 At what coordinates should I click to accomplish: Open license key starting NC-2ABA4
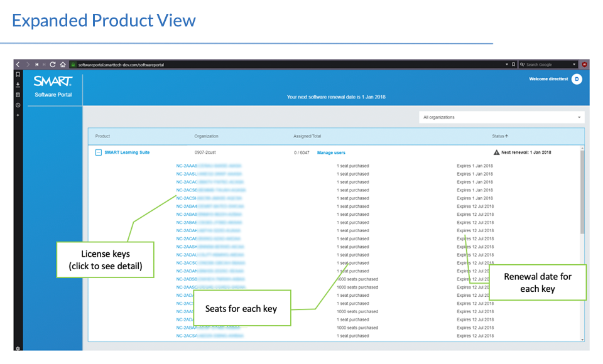pos(210,206)
